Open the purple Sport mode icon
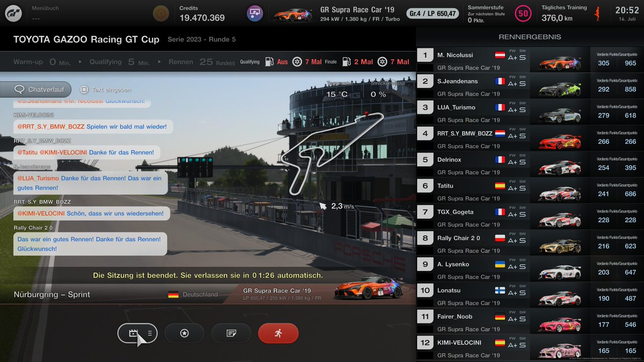This screenshot has height=362, width=644. (254, 12)
